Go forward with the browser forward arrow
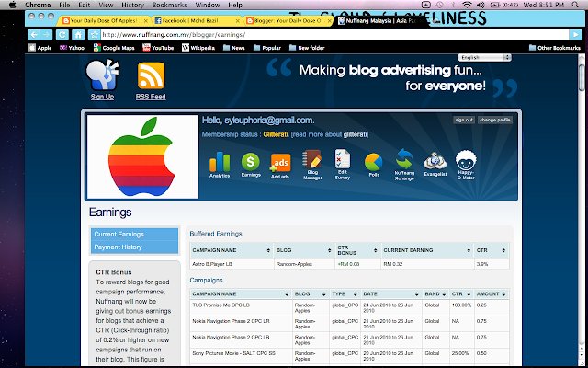Viewport: 588px width, 368px height. (47, 35)
